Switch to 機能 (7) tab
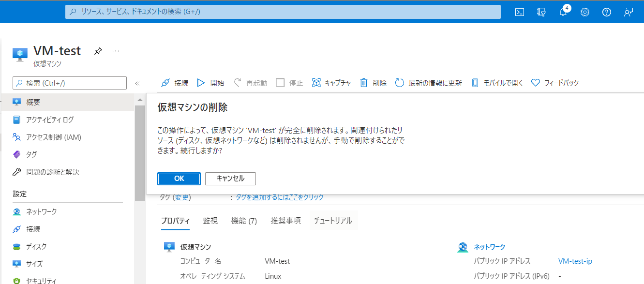The height and width of the screenshot is (284, 644). (244, 221)
